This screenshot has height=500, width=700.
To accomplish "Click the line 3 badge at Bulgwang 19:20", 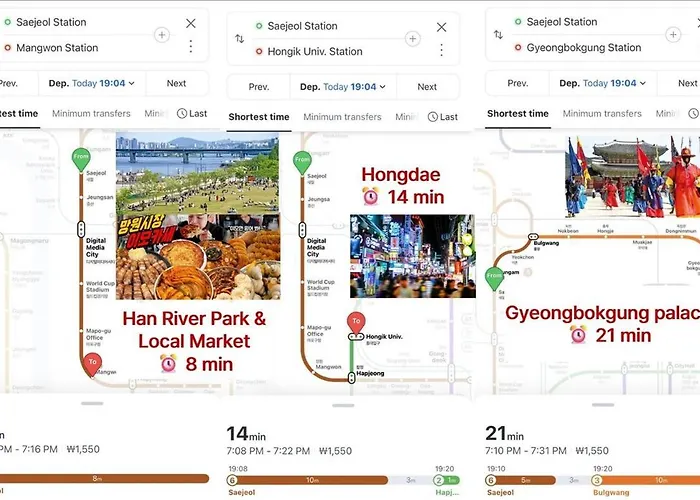I will 596,480.
